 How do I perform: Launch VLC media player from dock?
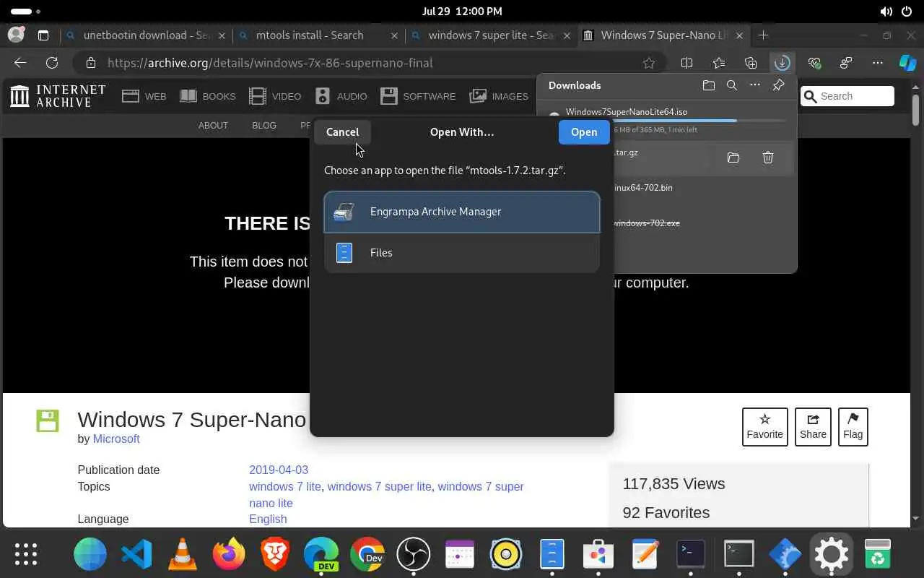tap(182, 554)
